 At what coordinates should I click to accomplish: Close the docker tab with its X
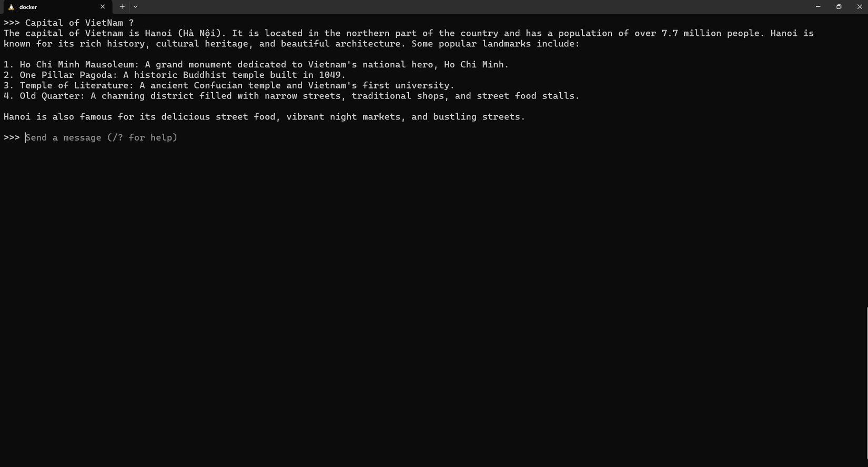tap(103, 7)
